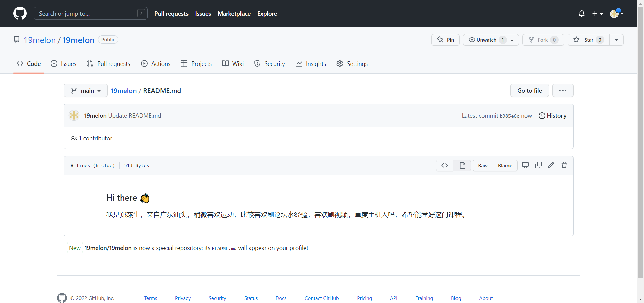Open 19melon owner profile link
Screen dimensions: 644x303
(40, 40)
